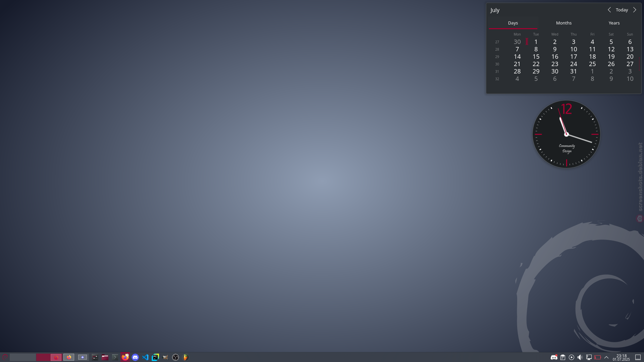Select July 6 in the Sun column
The image size is (644, 362).
[630, 42]
